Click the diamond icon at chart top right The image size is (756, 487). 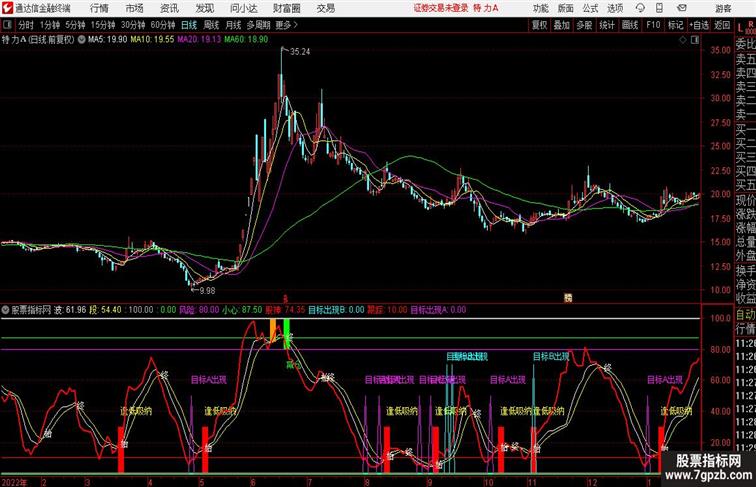683,40
